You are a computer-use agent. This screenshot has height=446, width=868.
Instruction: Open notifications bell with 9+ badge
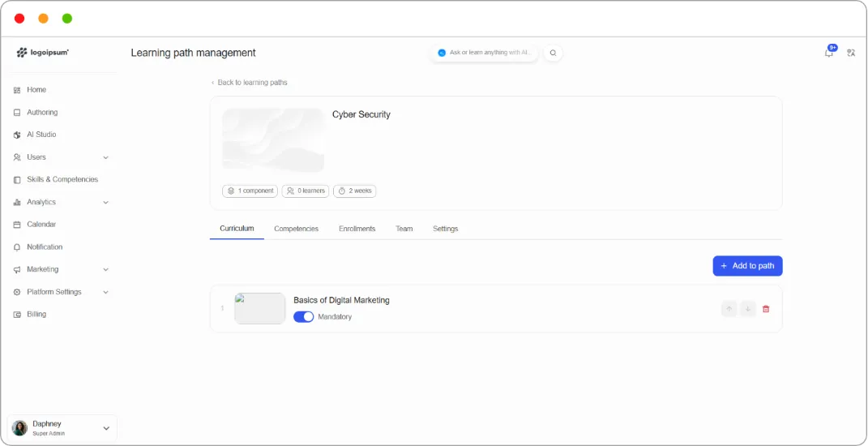coord(829,52)
